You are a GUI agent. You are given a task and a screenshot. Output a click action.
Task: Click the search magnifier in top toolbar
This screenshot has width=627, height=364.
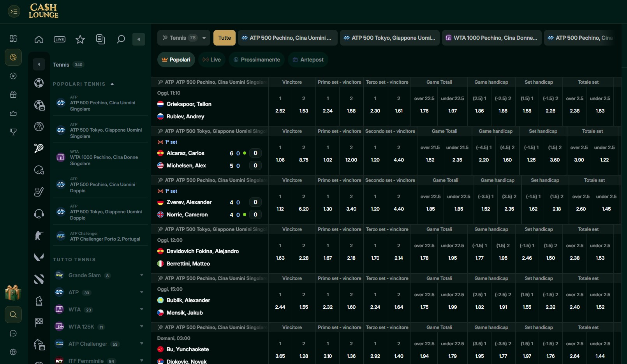click(x=121, y=39)
